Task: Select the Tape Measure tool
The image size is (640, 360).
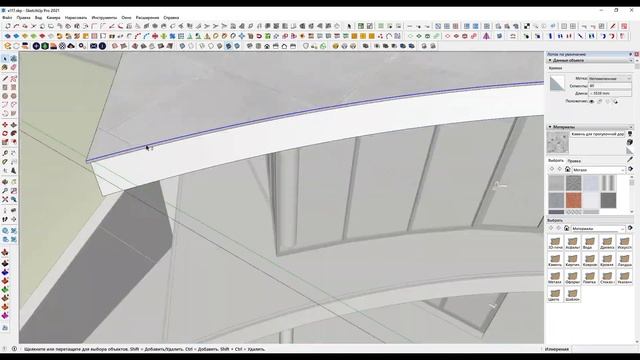Action: (x=5, y=153)
